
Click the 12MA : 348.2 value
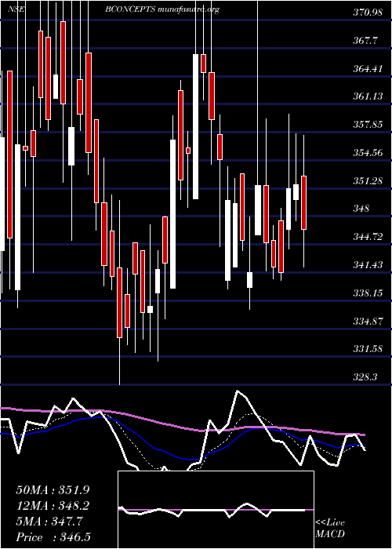click(53, 506)
